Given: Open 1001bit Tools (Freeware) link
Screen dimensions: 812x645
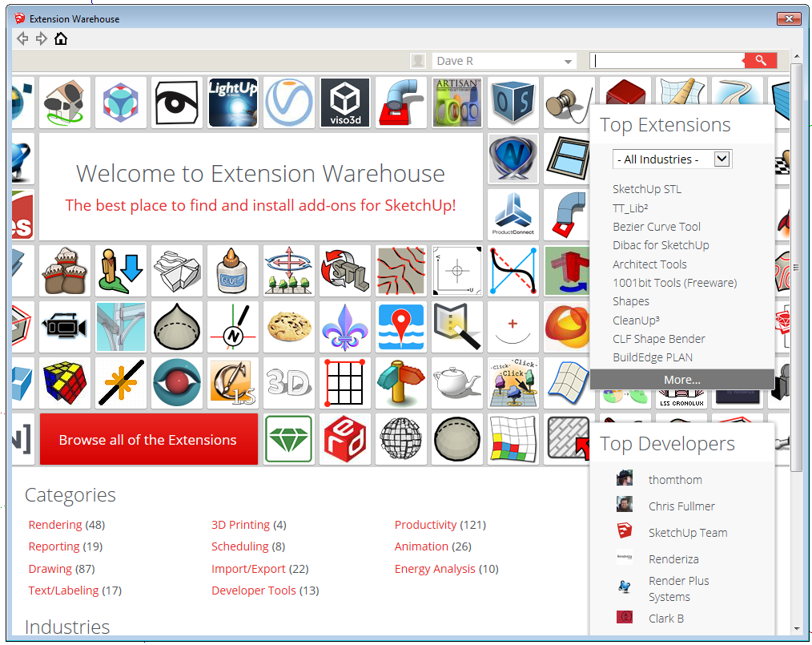Looking at the screenshot, I should click(675, 283).
